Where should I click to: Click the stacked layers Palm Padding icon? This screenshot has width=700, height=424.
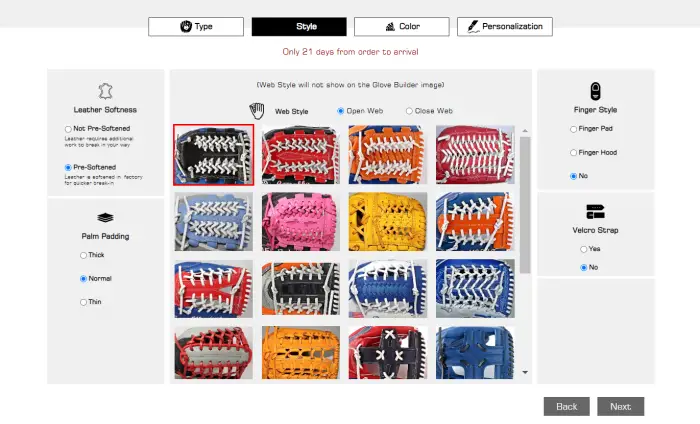pos(105,218)
